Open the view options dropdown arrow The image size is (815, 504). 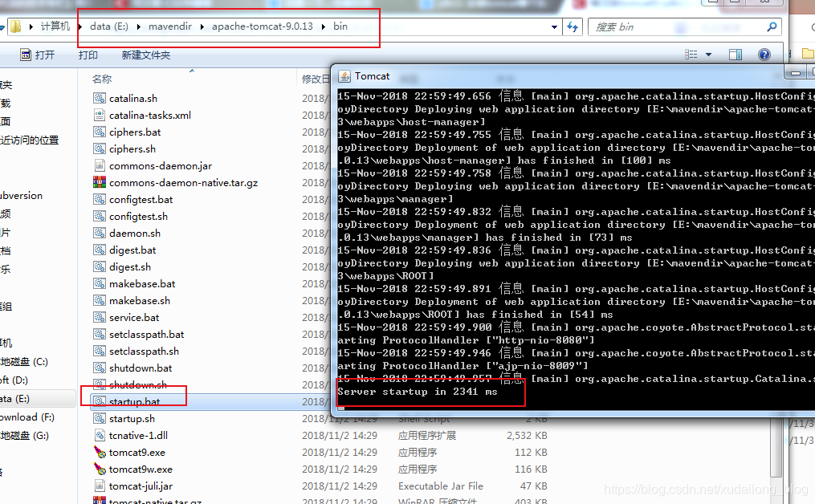pyautogui.click(x=708, y=55)
